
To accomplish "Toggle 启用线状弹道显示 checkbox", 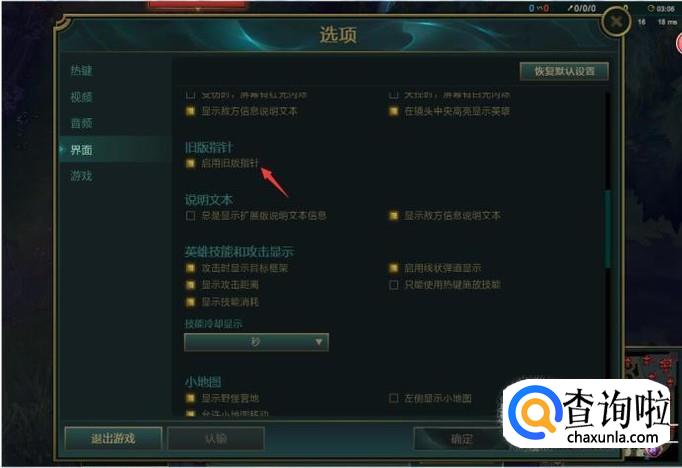I will 394,268.
